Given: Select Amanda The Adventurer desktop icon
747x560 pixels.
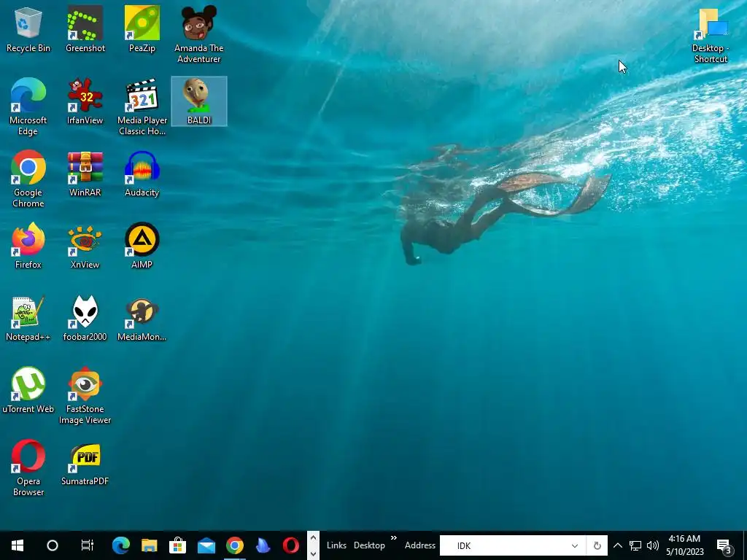Looking at the screenshot, I should (198, 34).
